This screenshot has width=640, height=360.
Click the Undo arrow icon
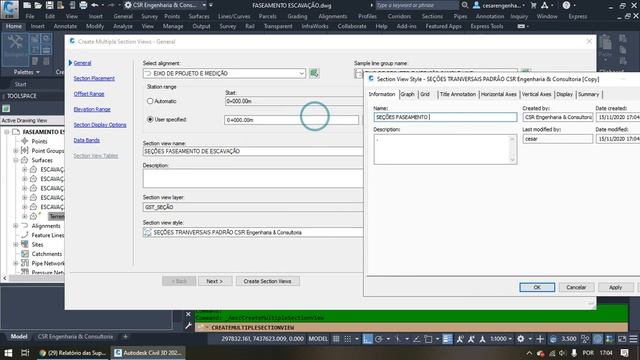tap(95, 5)
